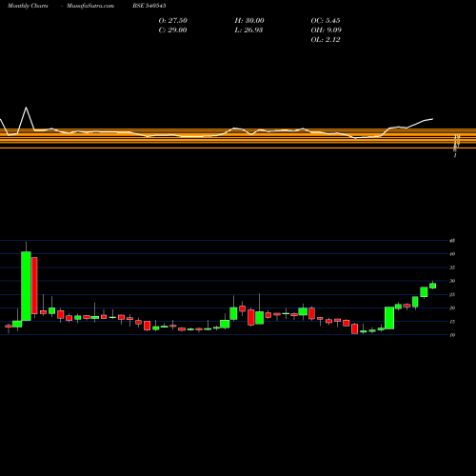The width and height of the screenshot is (476, 476).
Task: Click the 30 price axis label
Action: [x=452, y=281]
